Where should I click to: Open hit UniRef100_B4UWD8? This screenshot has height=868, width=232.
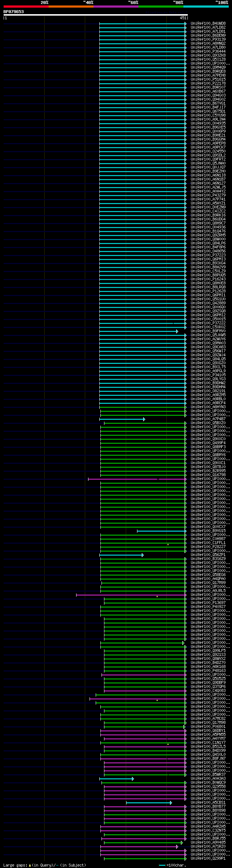pos(208,24)
